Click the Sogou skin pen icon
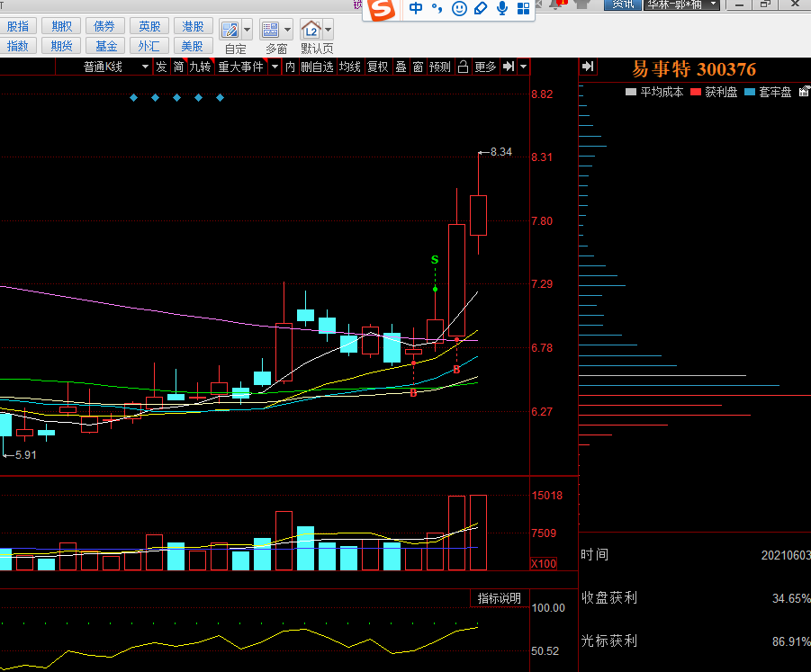Image resolution: width=811 pixels, height=672 pixels. point(481,8)
